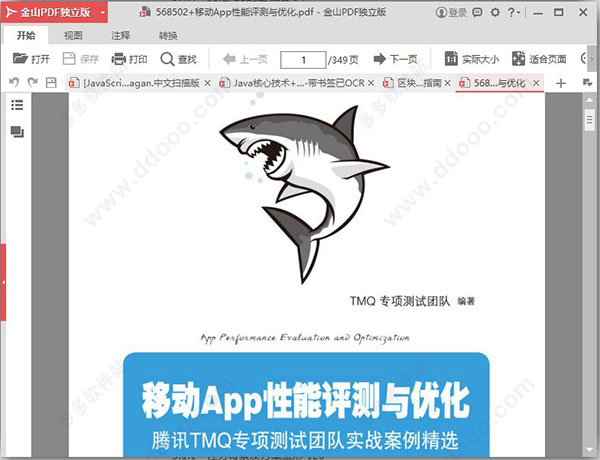
Task: Close the JavaScri...agan.中文扫描版 tab
Action: (x=207, y=83)
